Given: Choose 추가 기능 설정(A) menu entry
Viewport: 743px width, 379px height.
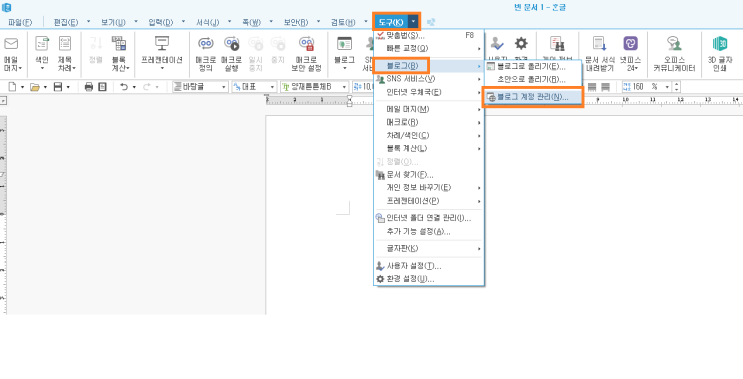Looking at the screenshot, I should (x=428, y=231).
